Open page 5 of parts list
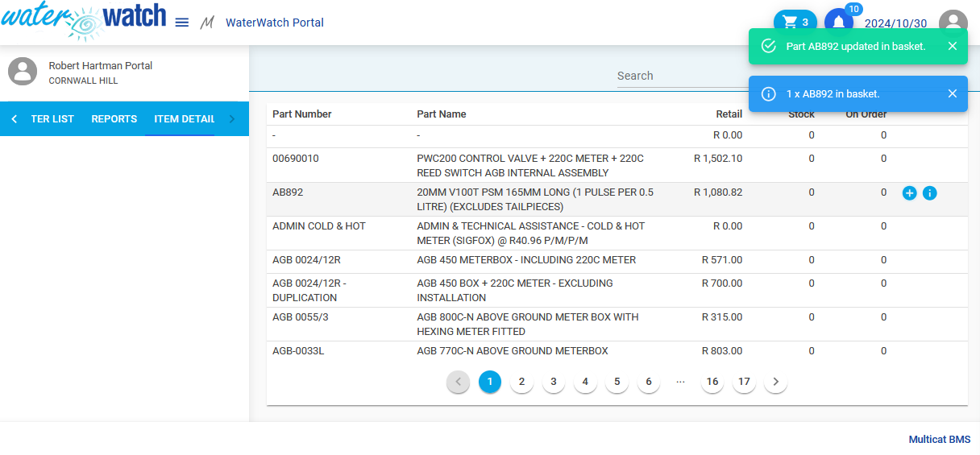Image resolution: width=980 pixels, height=455 pixels. (x=617, y=382)
